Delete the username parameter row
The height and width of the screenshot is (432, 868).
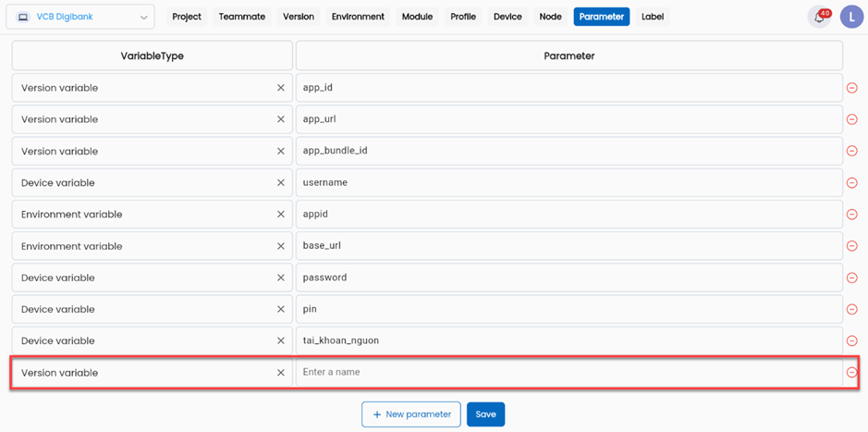[x=852, y=183]
